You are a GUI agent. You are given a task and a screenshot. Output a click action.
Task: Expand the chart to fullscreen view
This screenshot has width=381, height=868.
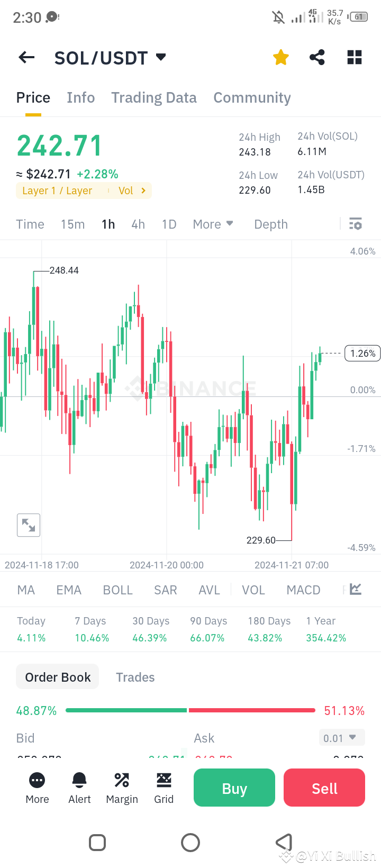tap(28, 525)
